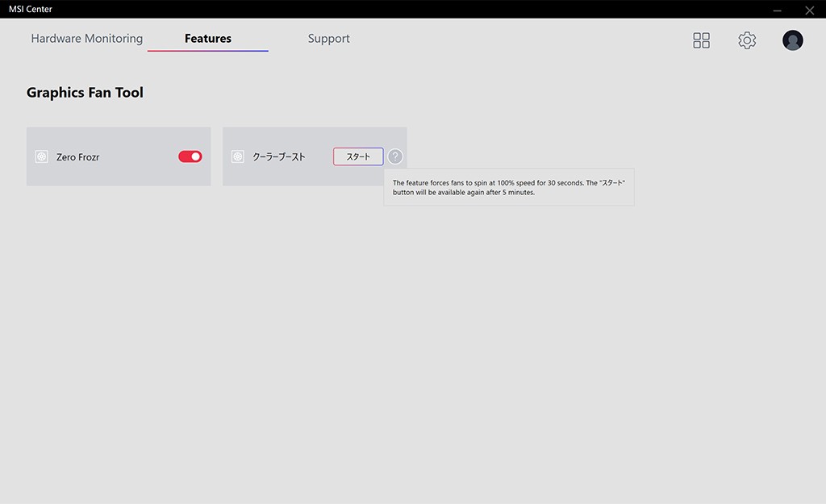This screenshot has width=826, height=504.
Task: Turn off the Zero Frozr toggle
Action: [190, 156]
